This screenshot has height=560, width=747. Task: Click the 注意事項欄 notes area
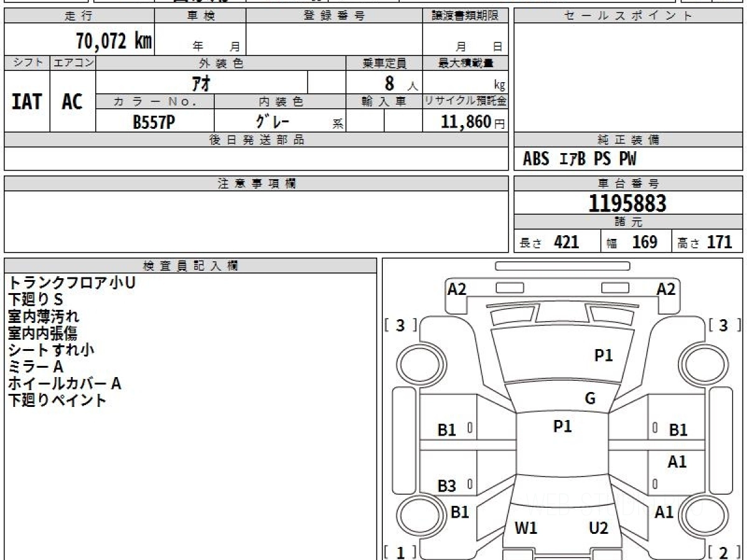coord(256,222)
